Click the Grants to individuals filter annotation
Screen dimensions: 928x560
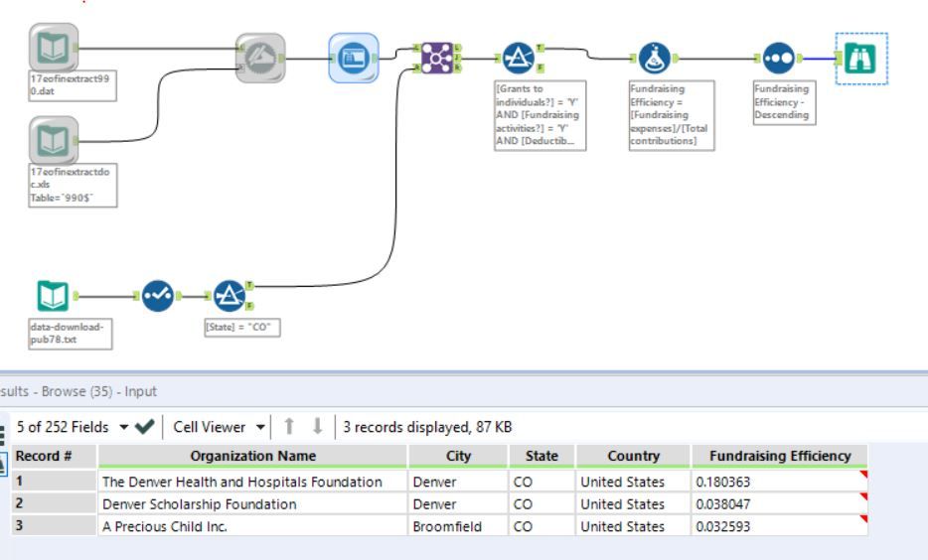540,115
